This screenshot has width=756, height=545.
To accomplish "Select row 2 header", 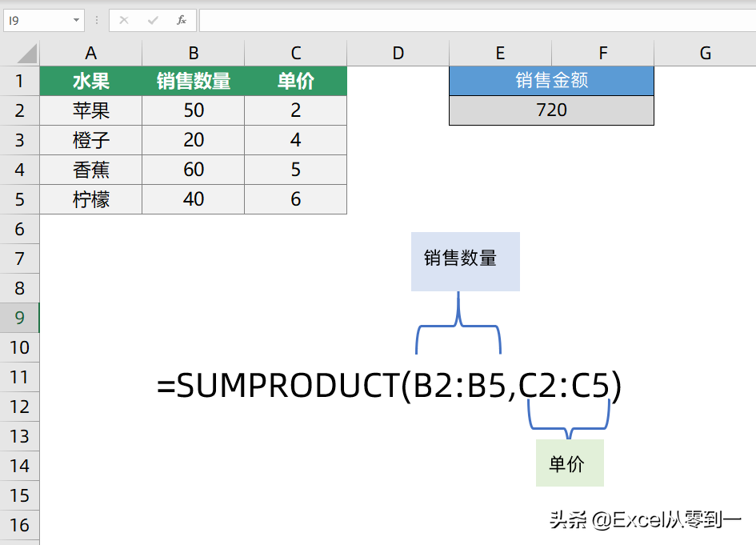I will pos(19,110).
